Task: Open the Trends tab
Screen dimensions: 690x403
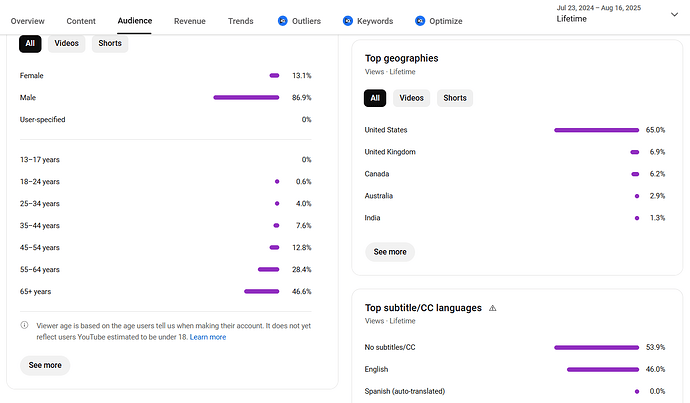Action: [240, 21]
